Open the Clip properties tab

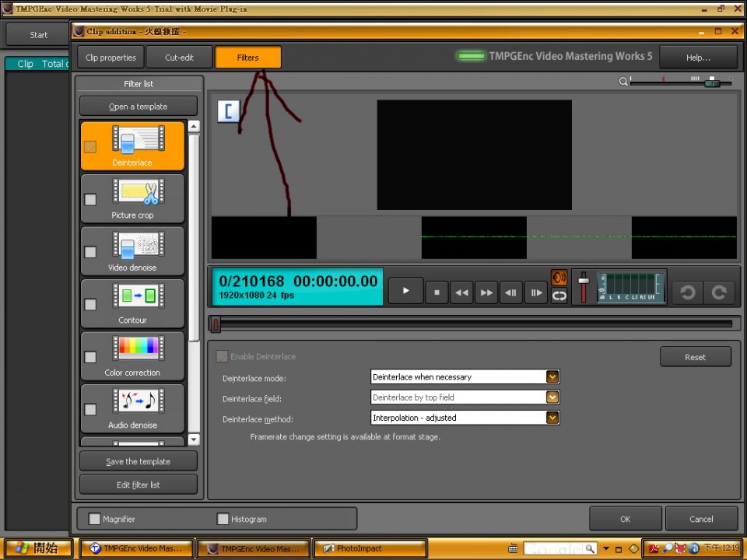(x=110, y=58)
